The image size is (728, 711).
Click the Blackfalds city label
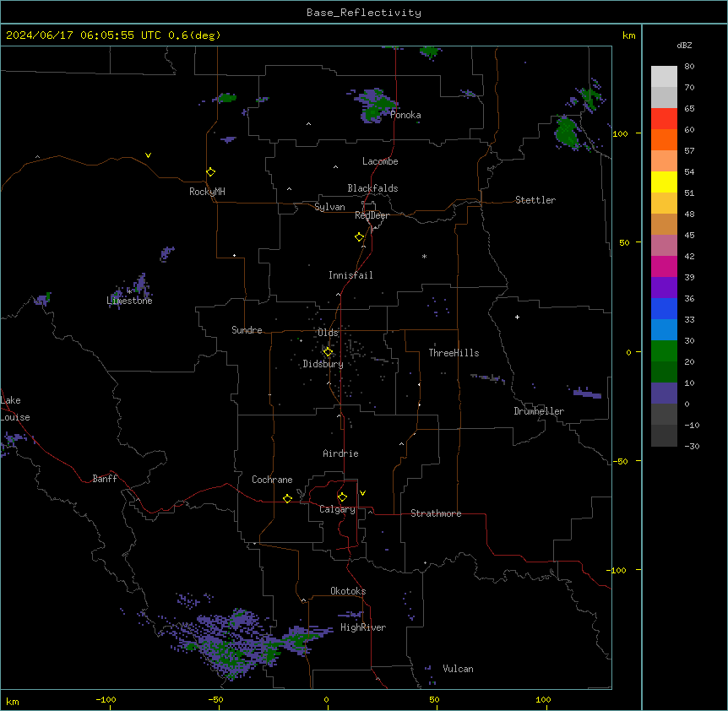pyautogui.click(x=372, y=188)
